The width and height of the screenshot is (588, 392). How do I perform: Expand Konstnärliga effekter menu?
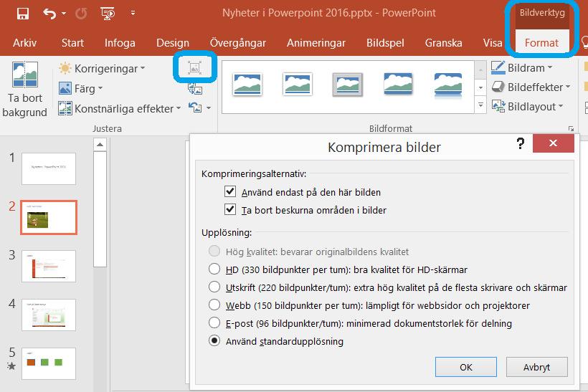pyautogui.click(x=119, y=109)
